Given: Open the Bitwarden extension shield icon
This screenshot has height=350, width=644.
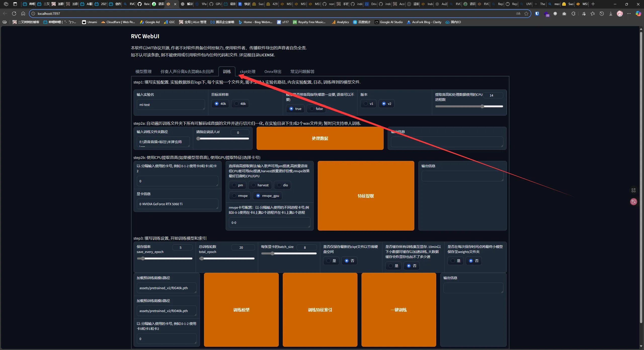Looking at the screenshot, I should pos(537,14).
